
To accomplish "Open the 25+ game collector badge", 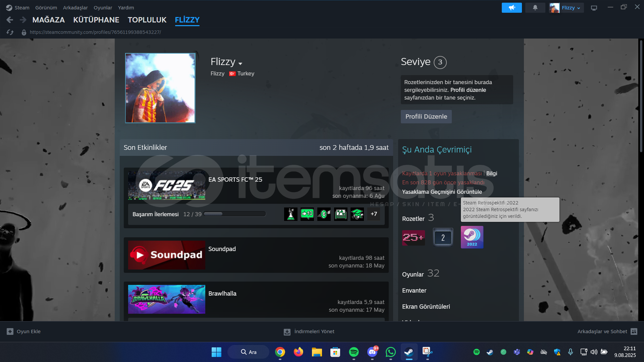I will click(413, 237).
